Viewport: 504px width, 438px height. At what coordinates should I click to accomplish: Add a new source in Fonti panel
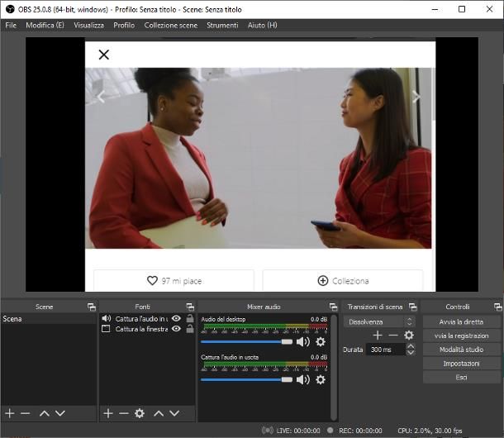108,413
